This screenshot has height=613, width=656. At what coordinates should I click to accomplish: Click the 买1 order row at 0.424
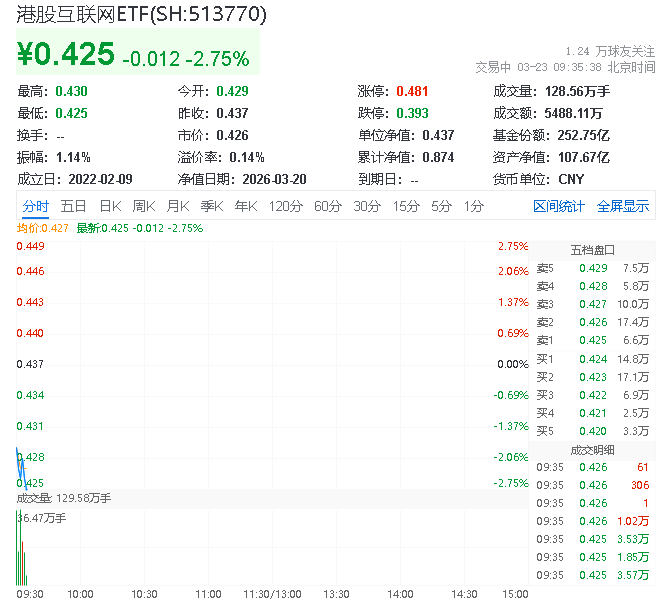coord(594,359)
